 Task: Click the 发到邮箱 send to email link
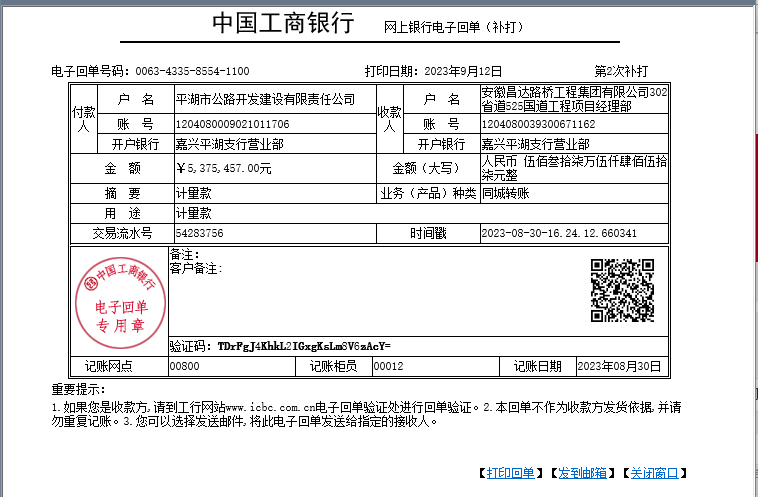point(582,473)
